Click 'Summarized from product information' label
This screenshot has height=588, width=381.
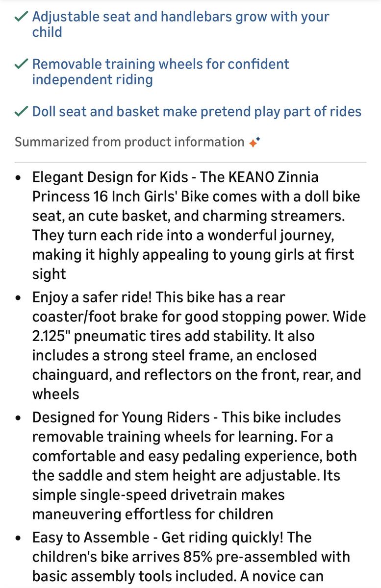(129, 142)
